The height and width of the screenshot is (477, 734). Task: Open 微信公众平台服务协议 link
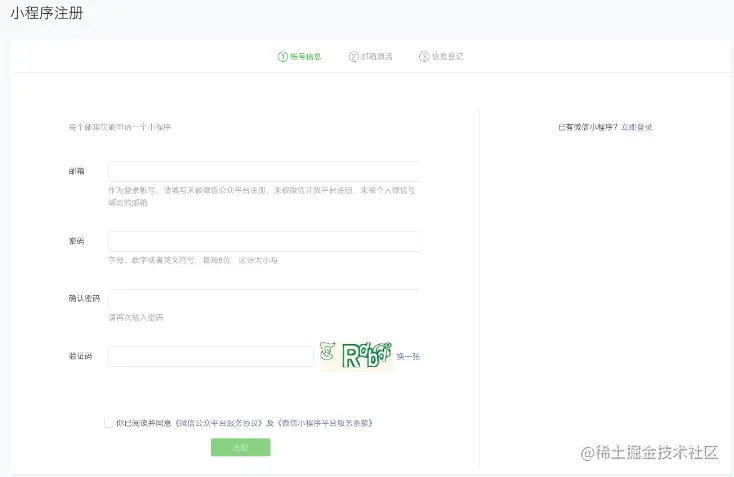click(219, 423)
